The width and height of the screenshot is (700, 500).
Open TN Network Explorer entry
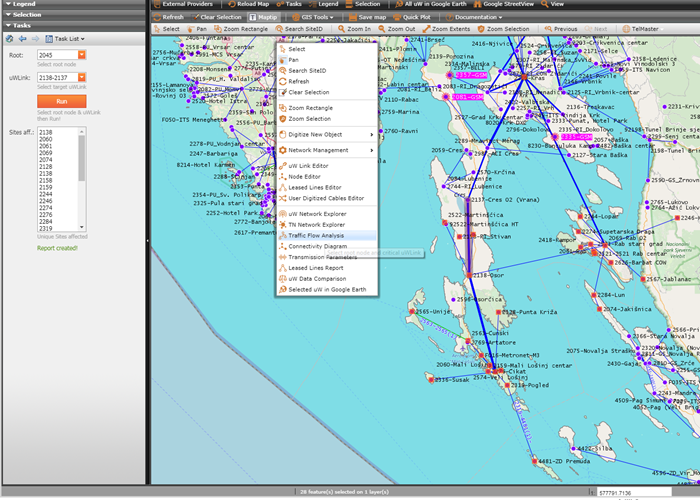(327, 225)
